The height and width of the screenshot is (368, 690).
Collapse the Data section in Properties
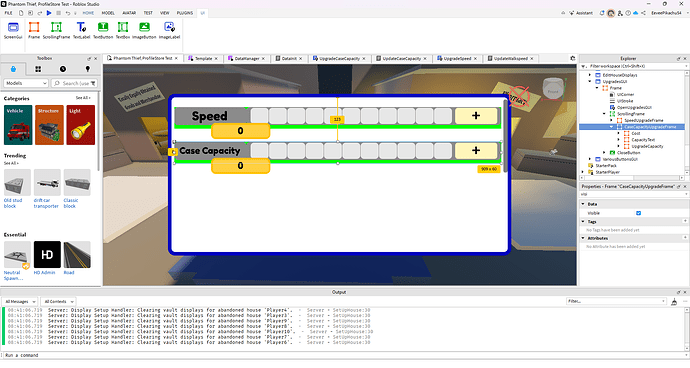(x=583, y=204)
